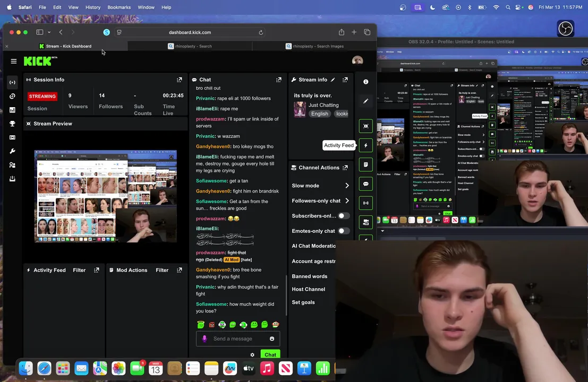The image size is (588, 382).
Task: Toggle Mod Actions document icon in toolbar
Action: [365, 164]
